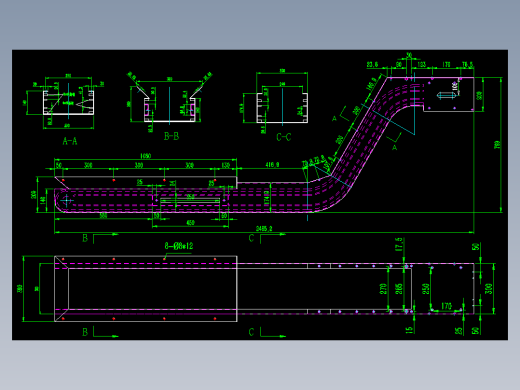Screen dimensions: 520x390
Task: Select the 450 dimension text
Action: pyautogui.click(x=190, y=223)
